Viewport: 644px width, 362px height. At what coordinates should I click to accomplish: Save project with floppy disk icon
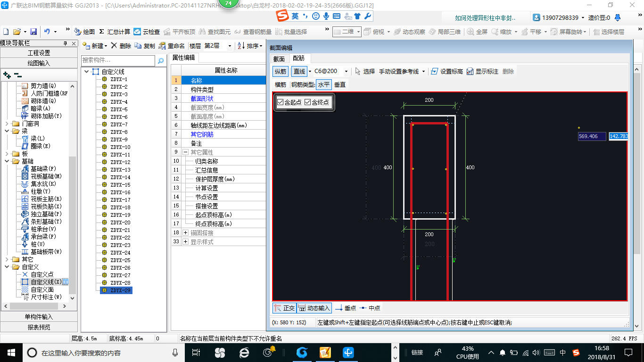pos(33,32)
